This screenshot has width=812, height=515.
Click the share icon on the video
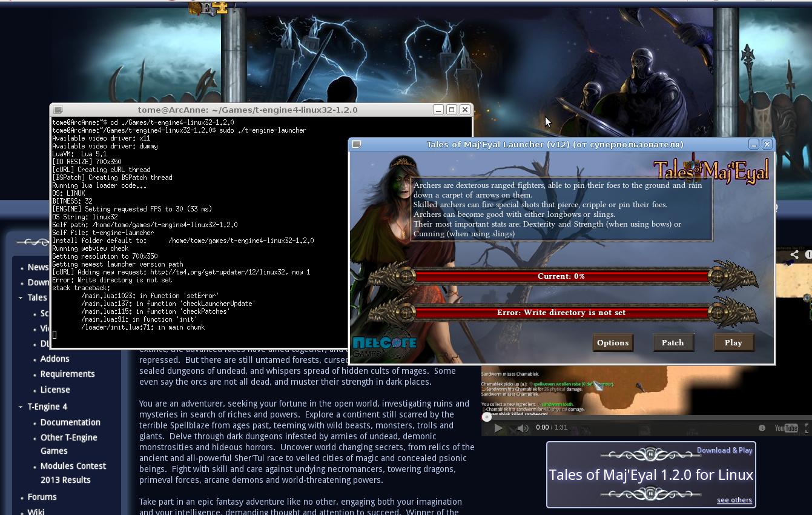coord(794,255)
